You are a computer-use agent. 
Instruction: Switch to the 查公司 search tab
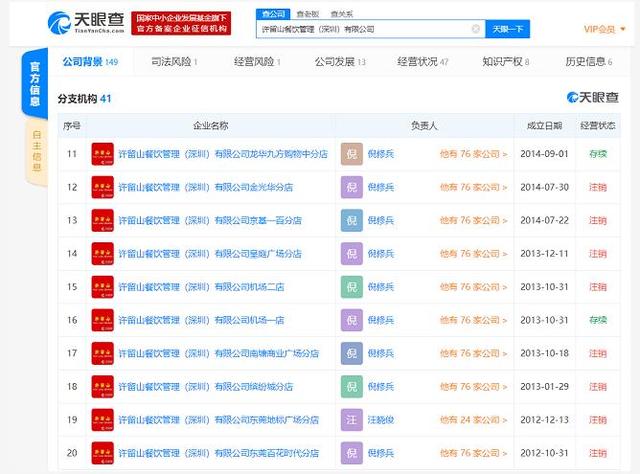[273, 14]
